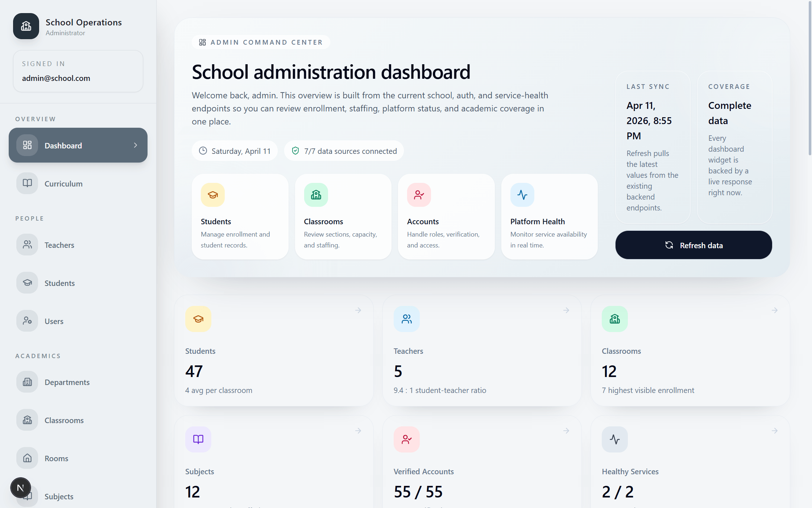Go to Departments
This screenshot has width=812, height=508.
click(x=78, y=382)
